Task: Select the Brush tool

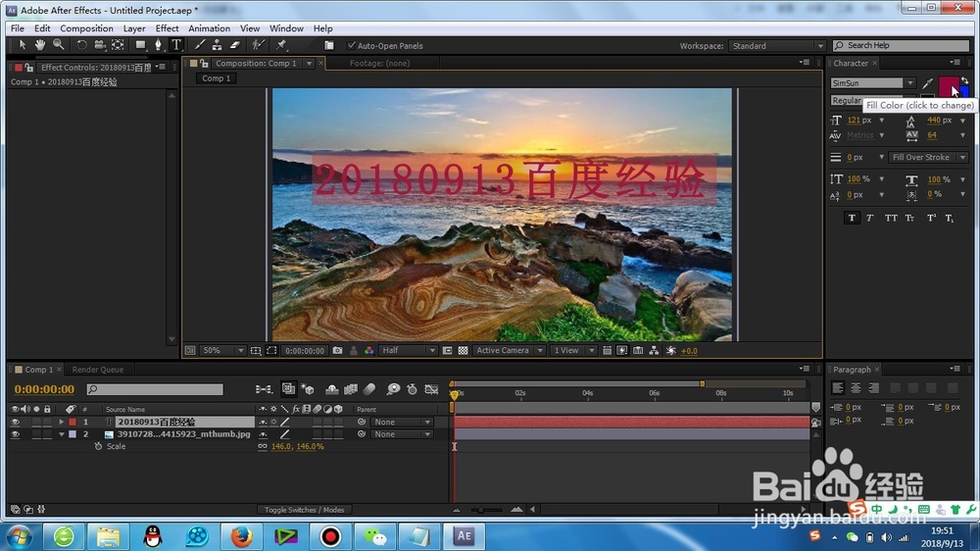Action: coord(199,45)
